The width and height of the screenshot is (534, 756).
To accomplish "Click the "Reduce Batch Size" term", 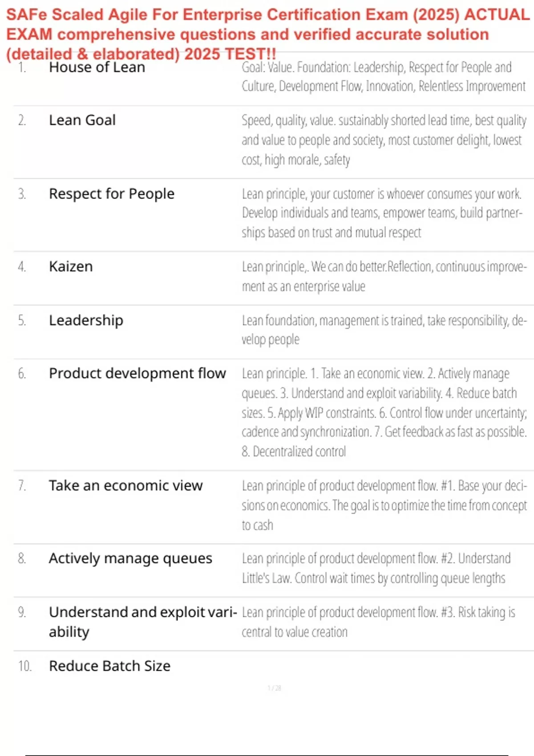I will (x=109, y=666).
